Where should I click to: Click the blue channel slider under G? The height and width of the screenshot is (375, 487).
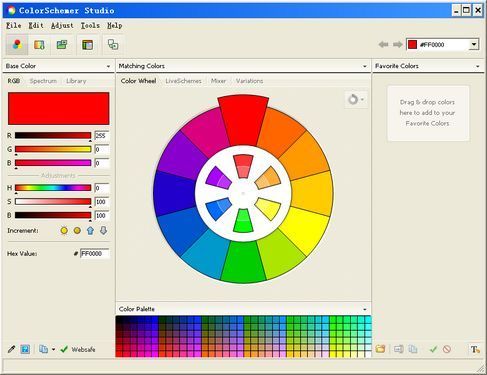click(x=53, y=163)
